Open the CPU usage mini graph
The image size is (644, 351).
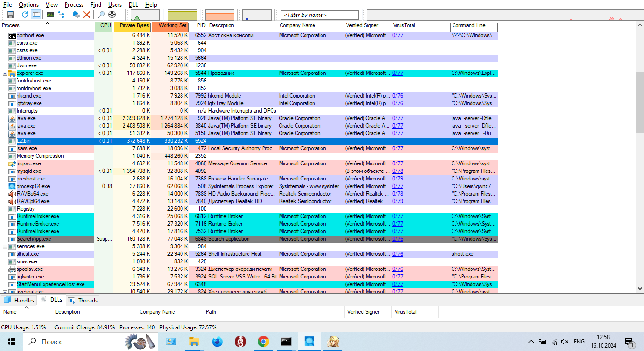(x=145, y=15)
